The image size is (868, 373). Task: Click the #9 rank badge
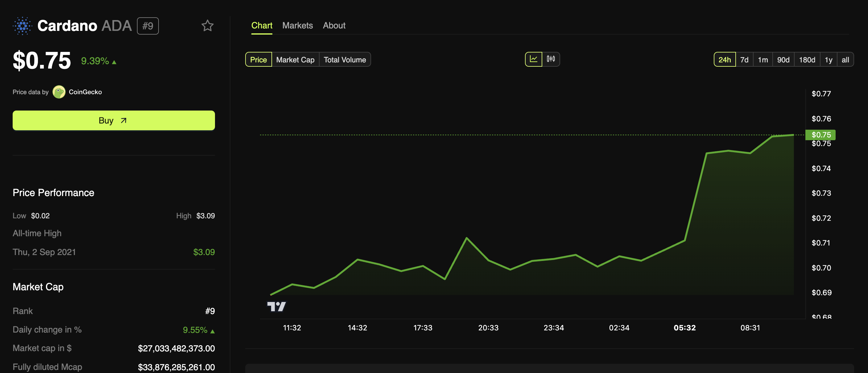coord(147,26)
